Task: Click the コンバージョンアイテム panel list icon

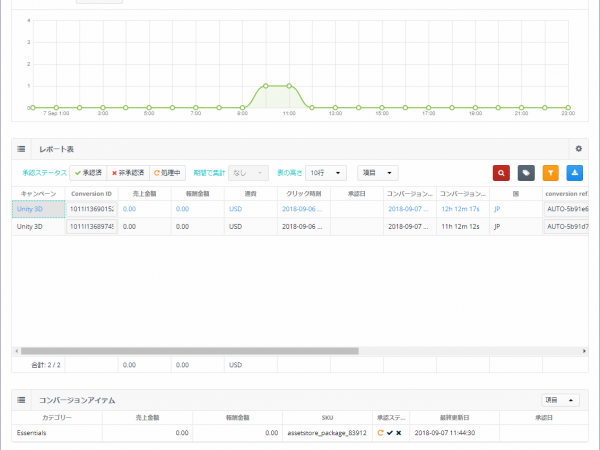Action: click(x=21, y=400)
